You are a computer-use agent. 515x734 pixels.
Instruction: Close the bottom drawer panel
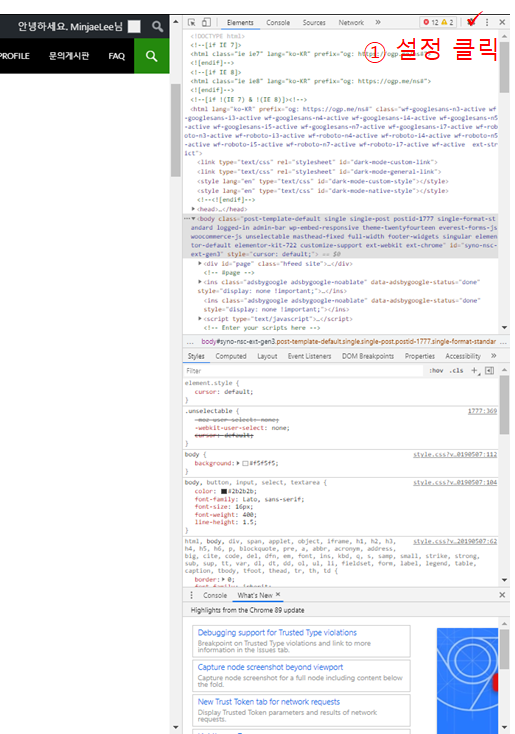502,595
